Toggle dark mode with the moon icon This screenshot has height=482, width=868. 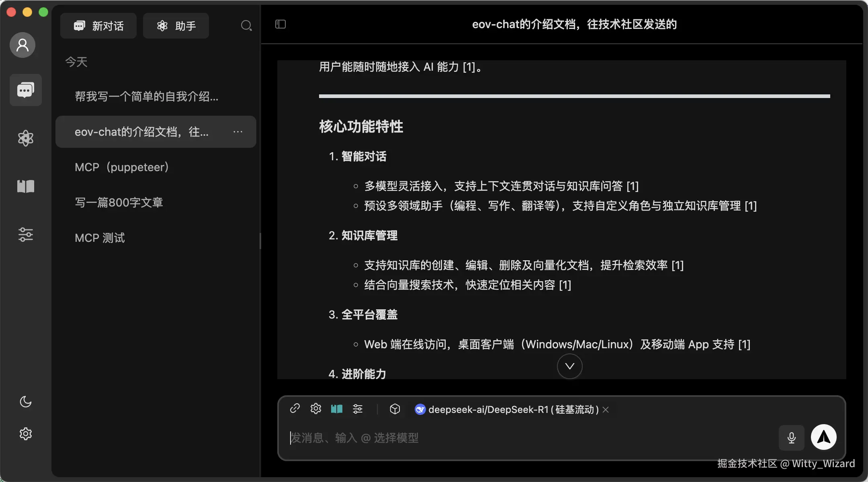click(x=25, y=402)
